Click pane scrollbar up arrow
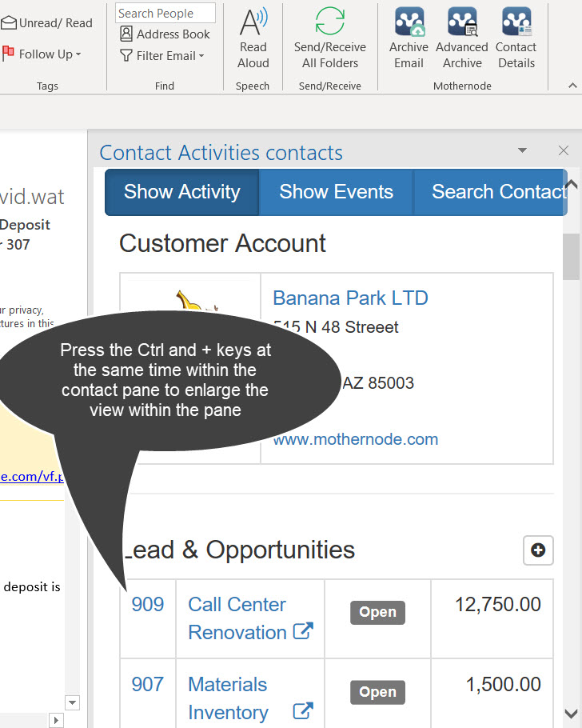The image size is (582, 728). point(572,184)
